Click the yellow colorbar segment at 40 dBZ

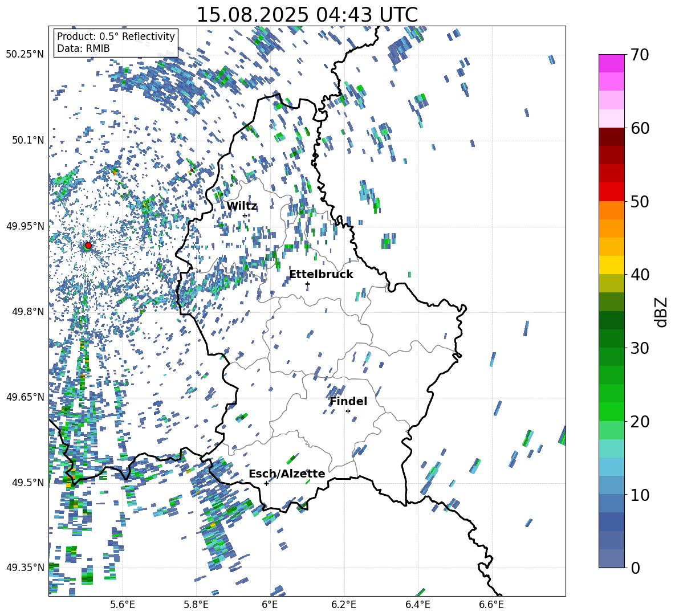(x=612, y=265)
